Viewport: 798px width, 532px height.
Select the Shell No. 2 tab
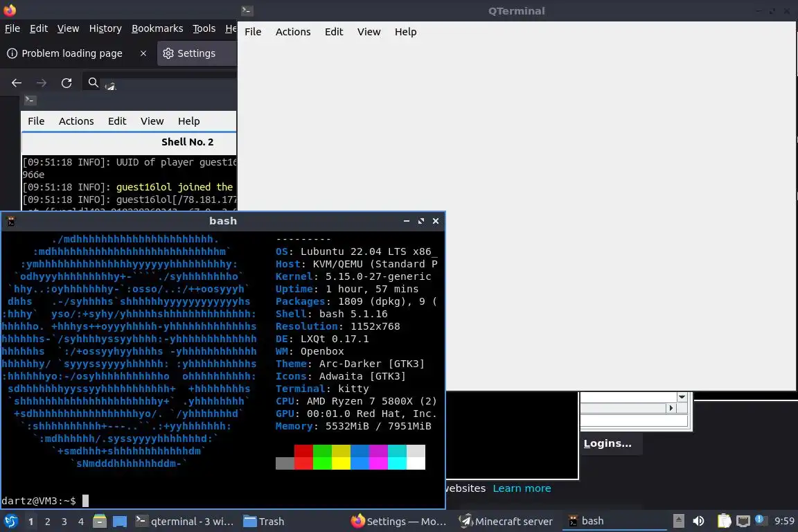tap(187, 142)
